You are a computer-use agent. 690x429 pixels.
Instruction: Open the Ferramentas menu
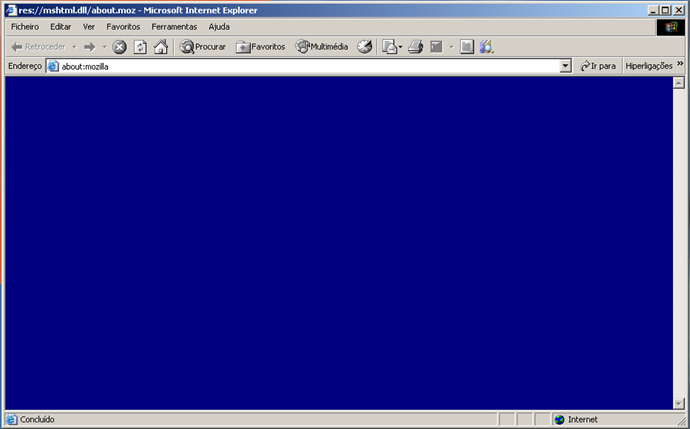click(174, 26)
